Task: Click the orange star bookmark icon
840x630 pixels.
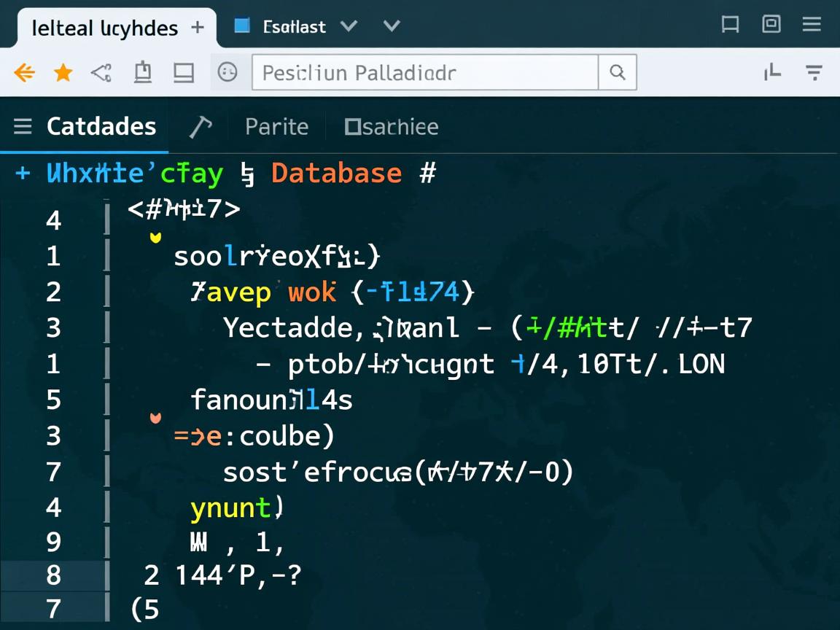Action: pos(63,73)
